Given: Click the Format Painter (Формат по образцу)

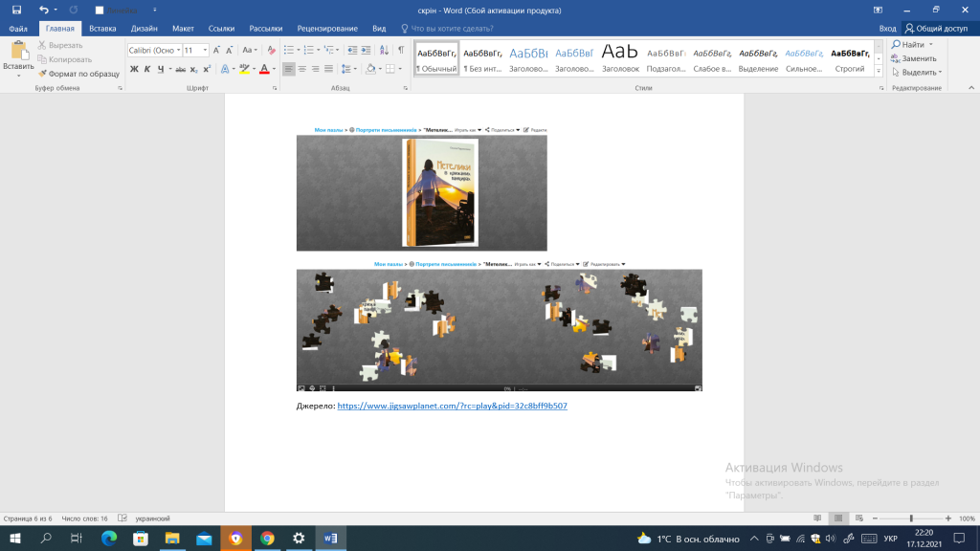Looking at the screenshot, I should [x=78, y=73].
